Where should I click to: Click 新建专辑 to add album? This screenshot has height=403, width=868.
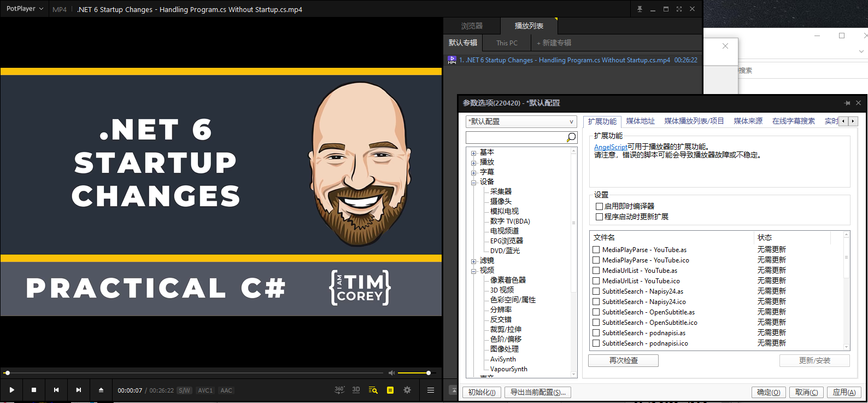[554, 43]
